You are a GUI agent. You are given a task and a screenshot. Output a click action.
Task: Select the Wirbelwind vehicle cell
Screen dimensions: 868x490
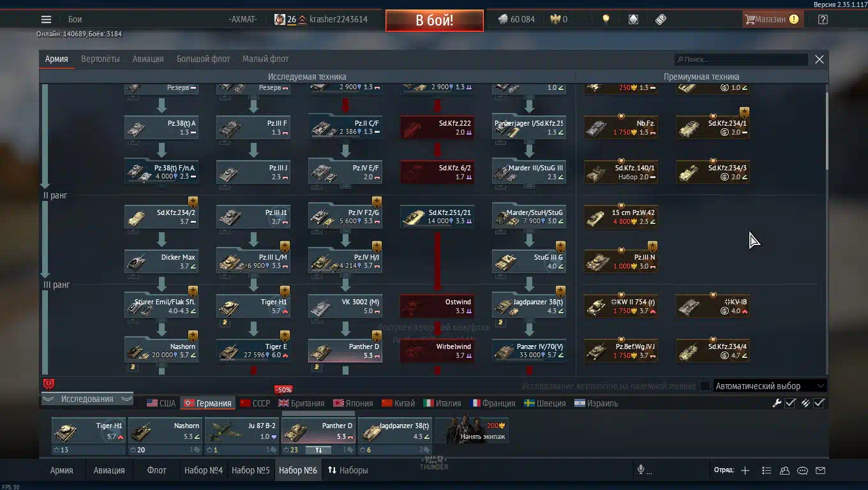coord(437,350)
